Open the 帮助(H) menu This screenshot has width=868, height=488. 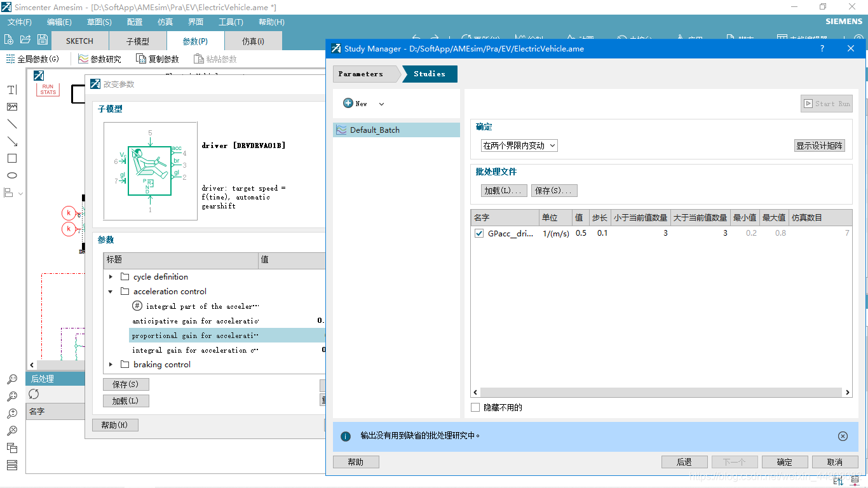click(271, 22)
